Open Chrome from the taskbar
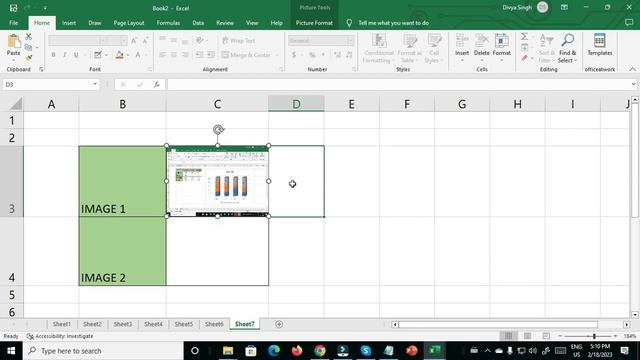The image size is (640, 360). [320, 351]
